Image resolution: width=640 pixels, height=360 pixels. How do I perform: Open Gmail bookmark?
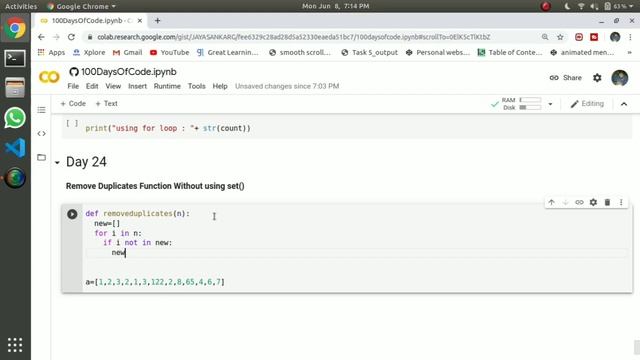point(127,52)
